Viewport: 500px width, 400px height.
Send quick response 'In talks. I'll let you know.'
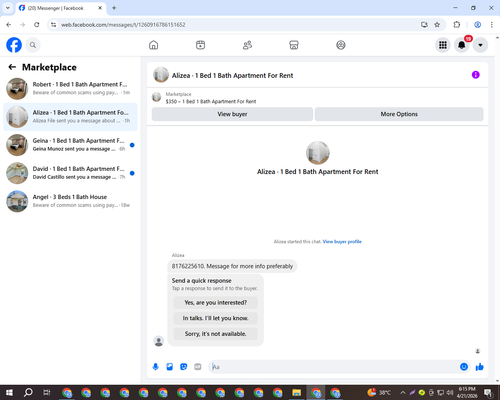point(216,318)
